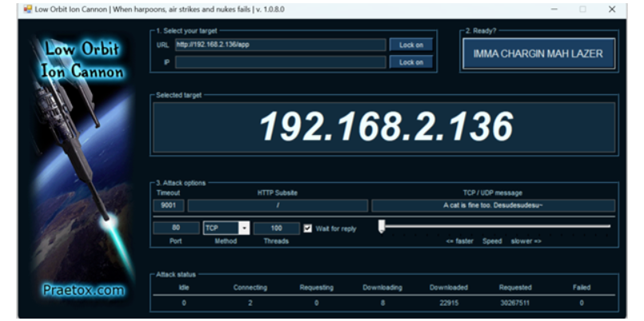Click the Requesting column header
This screenshot has width=644, height=321.
(316, 287)
